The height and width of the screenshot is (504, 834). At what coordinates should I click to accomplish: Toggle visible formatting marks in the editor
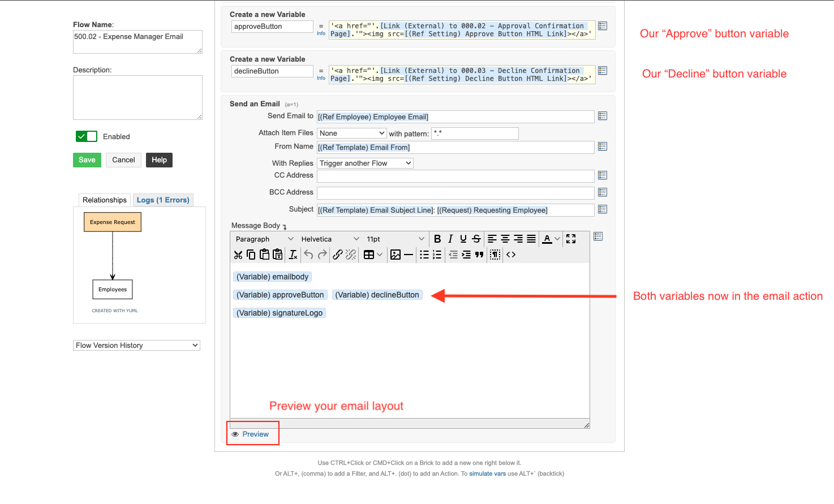click(494, 255)
